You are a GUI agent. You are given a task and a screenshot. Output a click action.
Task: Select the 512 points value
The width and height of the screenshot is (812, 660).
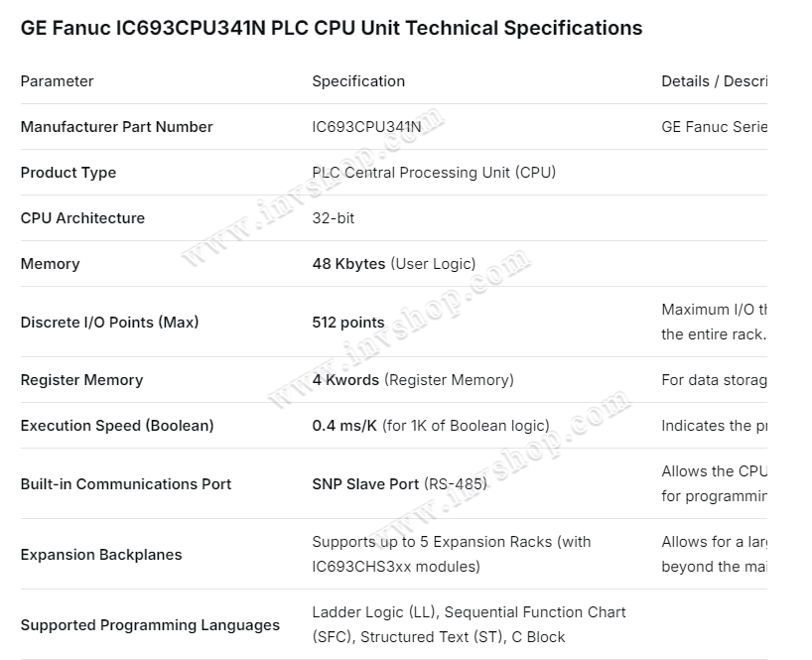[348, 323]
